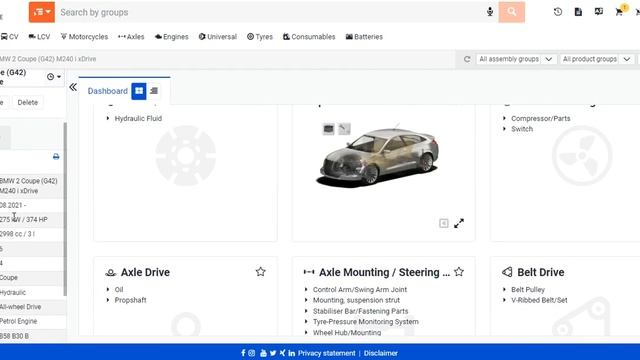This screenshot has height=360, width=640.
Task: Open the Instagram footer icon
Action: coord(252,353)
